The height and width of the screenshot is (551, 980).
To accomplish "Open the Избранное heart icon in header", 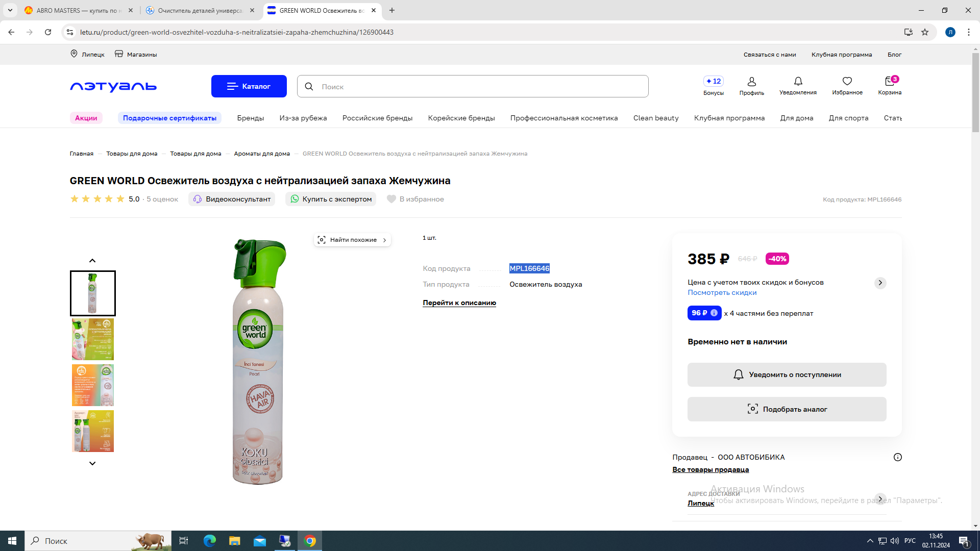I will coord(847,81).
